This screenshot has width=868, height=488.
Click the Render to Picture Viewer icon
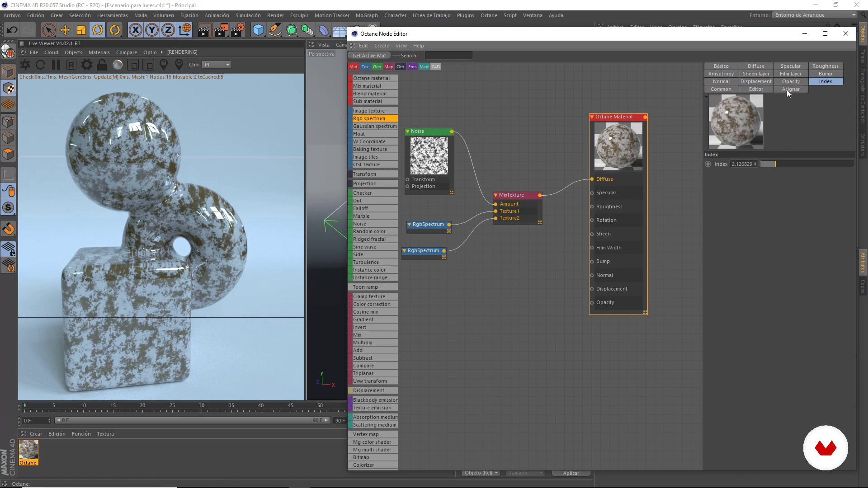point(221,30)
